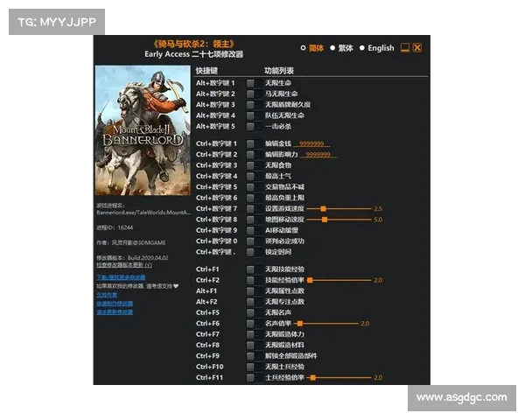Click the "Alt+F2" hotkey label
Viewport: 525px width, 420px height.
[206, 302]
